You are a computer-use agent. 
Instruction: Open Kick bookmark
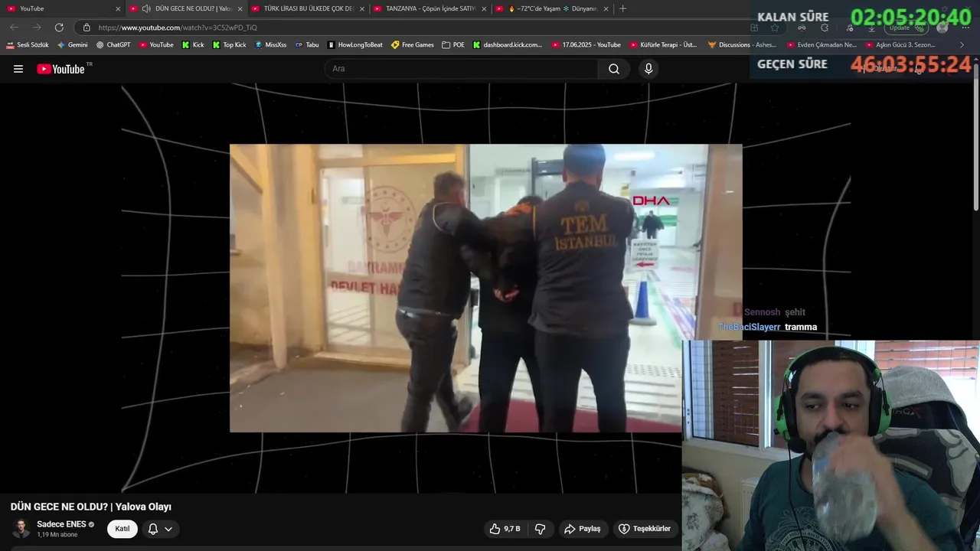click(193, 45)
